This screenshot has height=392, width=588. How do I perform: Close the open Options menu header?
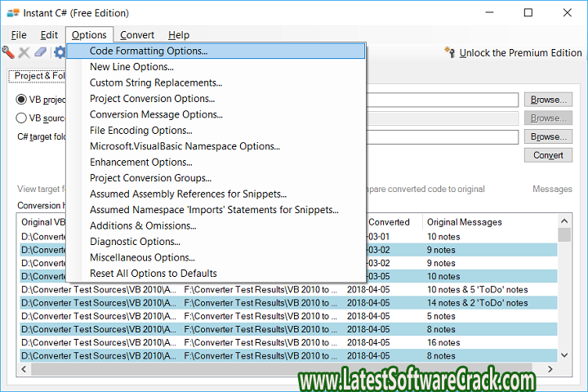coord(89,35)
